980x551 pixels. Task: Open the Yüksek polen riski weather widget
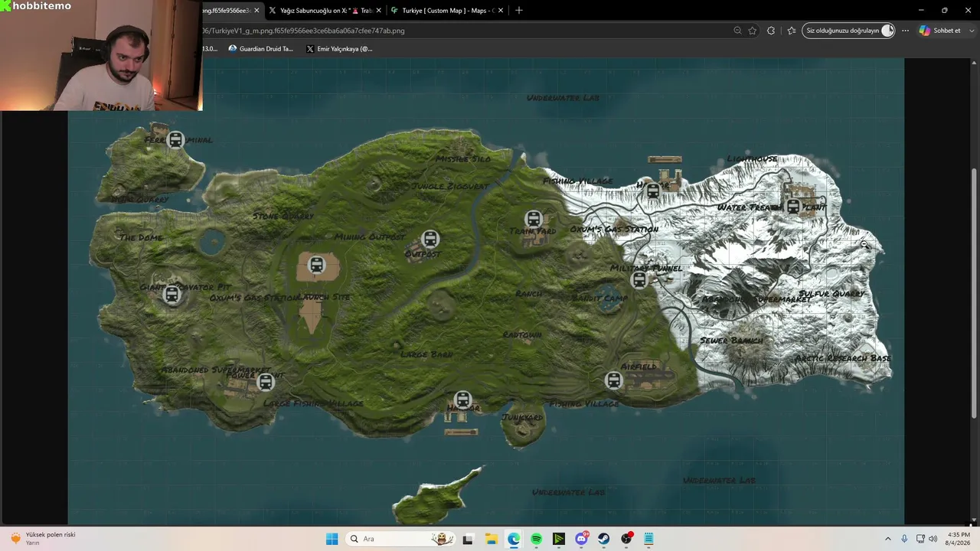(x=43, y=539)
